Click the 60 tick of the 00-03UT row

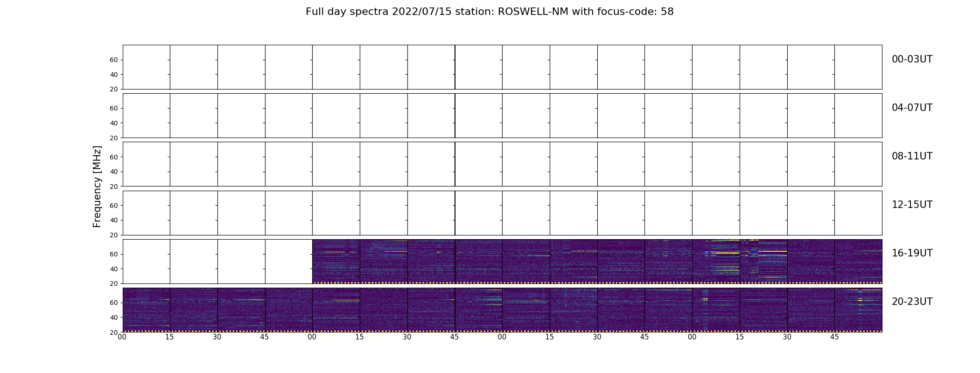pos(114,60)
